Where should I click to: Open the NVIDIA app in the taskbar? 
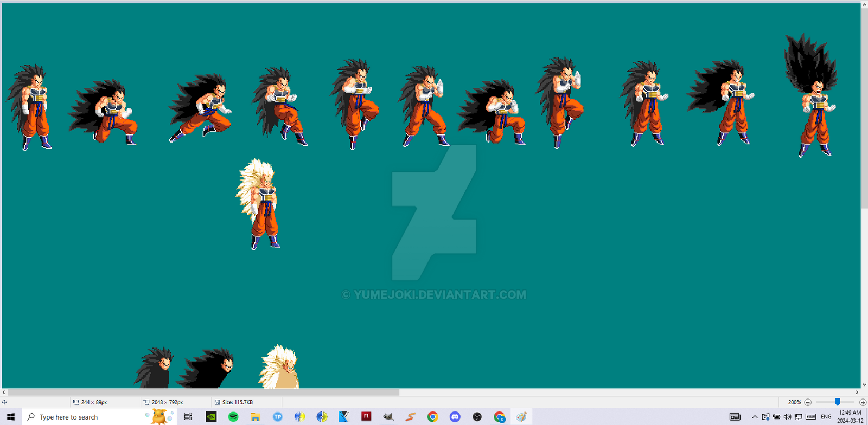[211, 417]
